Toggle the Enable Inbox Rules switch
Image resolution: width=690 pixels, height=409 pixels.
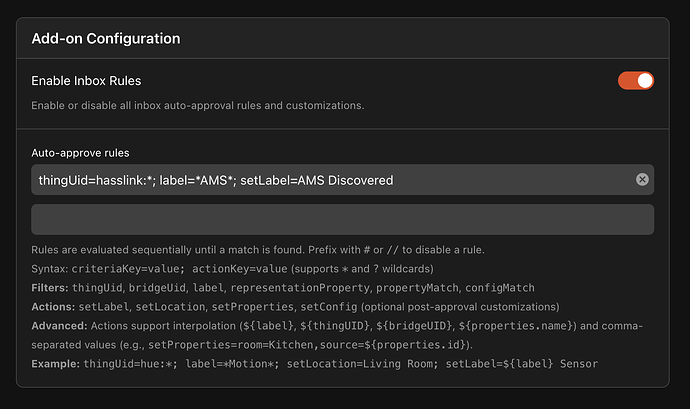(x=635, y=81)
